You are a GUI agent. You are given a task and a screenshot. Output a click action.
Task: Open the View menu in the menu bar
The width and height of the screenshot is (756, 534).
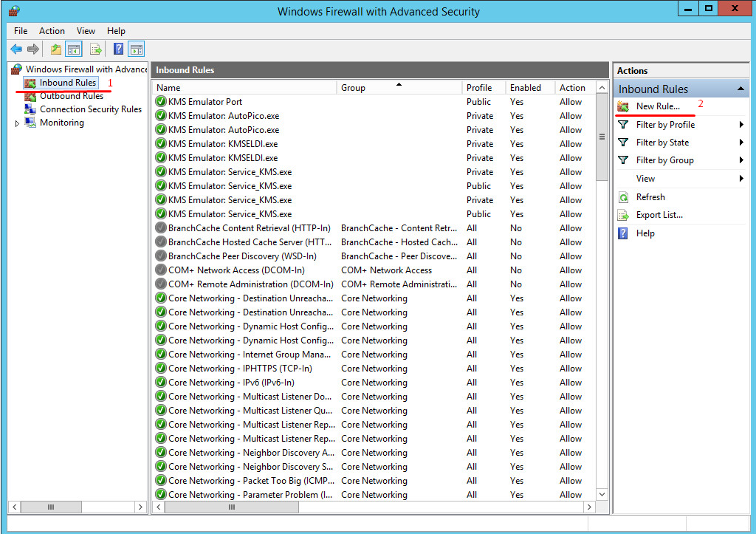(x=86, y=31)
